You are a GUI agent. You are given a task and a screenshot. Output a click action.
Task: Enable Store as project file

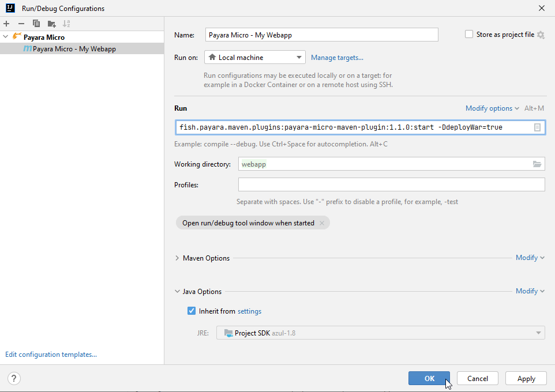click(469, 34)
